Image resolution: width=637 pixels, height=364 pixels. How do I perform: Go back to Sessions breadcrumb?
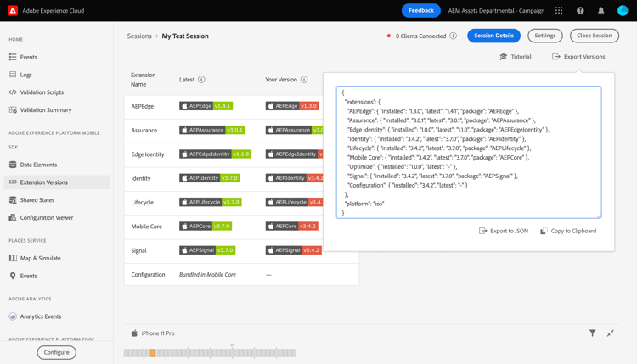tap(139, 36)
